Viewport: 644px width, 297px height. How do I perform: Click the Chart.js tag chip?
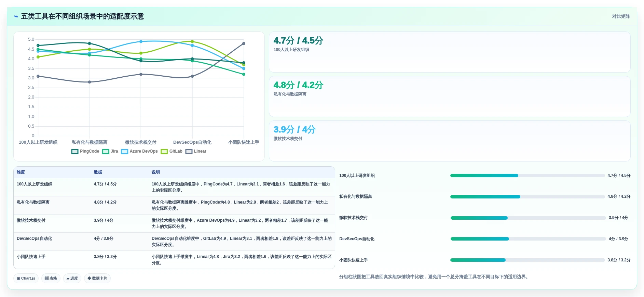tap(26, 278)
